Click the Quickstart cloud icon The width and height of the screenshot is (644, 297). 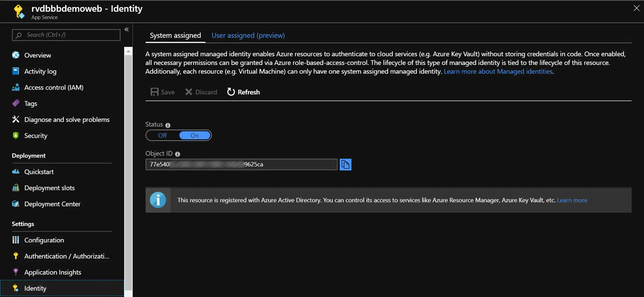point(16,171)
